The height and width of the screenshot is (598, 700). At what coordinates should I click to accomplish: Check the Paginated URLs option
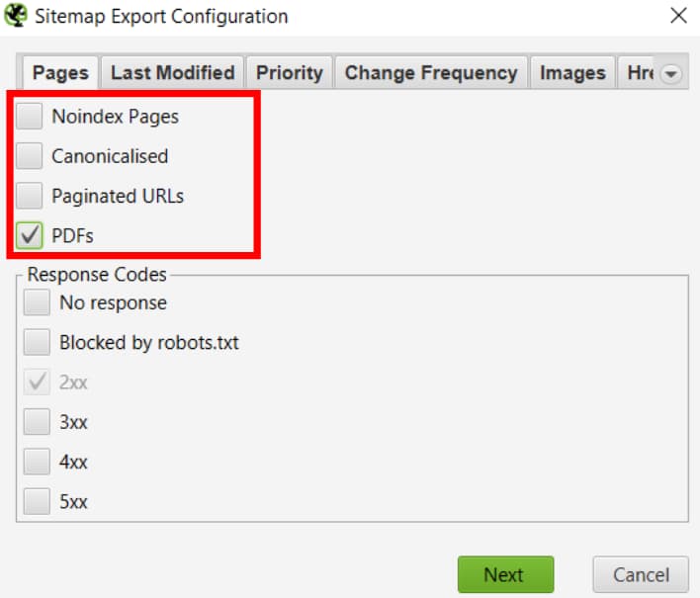coord(30,196)
